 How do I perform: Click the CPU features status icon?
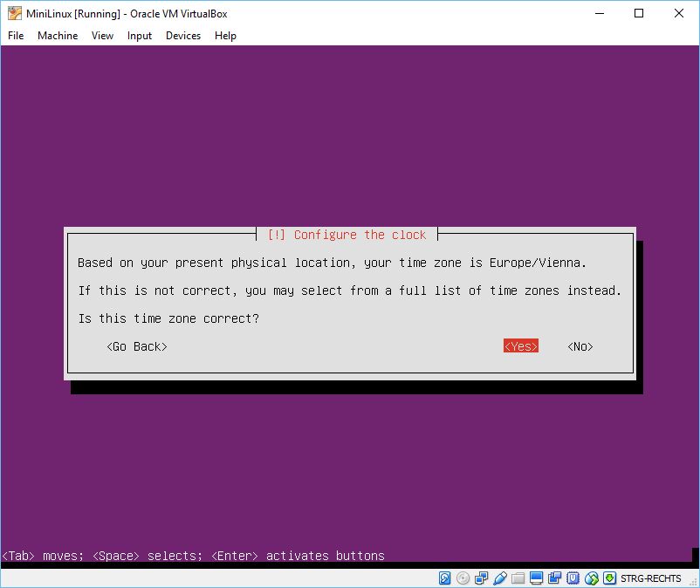[573, 578]
